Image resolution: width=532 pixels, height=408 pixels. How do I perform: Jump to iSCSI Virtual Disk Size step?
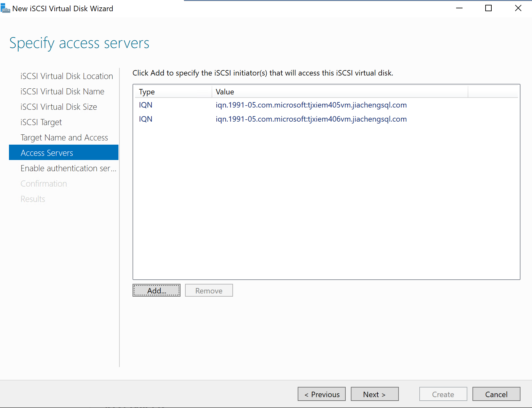tap(59, 107)
